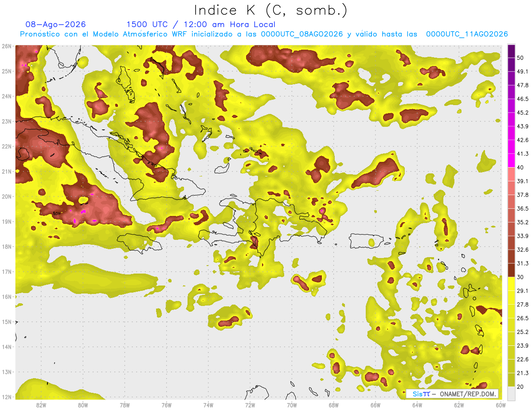Click the "40" color scale value
Screen dimensions: 532x411
tap(520, 167)
